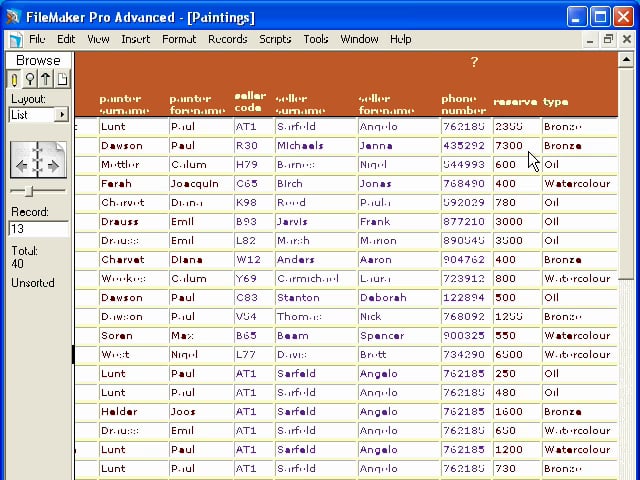Viewport: 640px width, 480px height.
Task: Click seller surname 'Birch' cell
Action: [x=316, y=184]
